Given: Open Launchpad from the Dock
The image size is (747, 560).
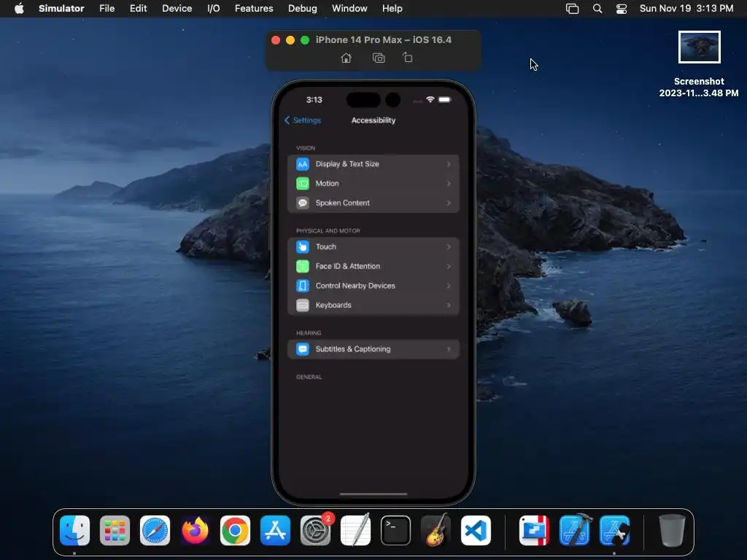Looking at the screenshot, I should click(115, 530).
